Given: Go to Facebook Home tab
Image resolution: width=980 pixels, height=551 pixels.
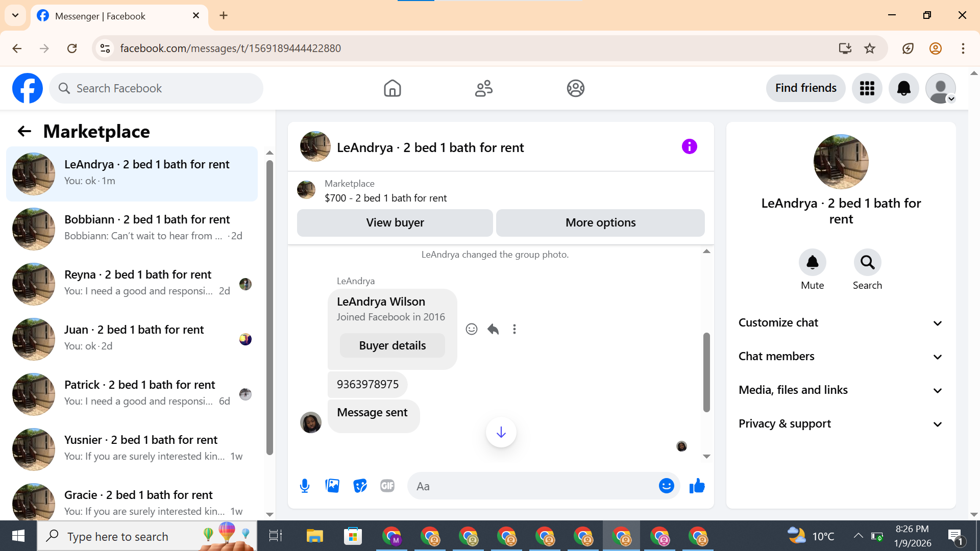Looking at the screenshot, I should 392,88.
